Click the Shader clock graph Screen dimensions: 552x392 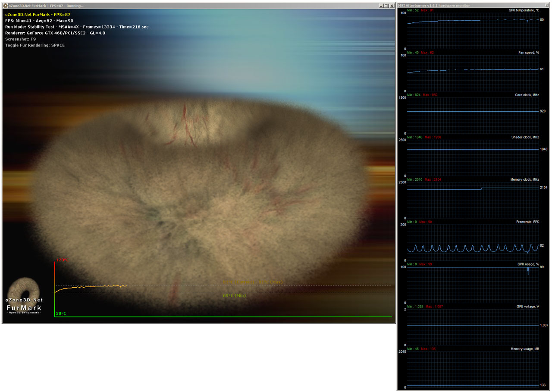coord(472,157)
